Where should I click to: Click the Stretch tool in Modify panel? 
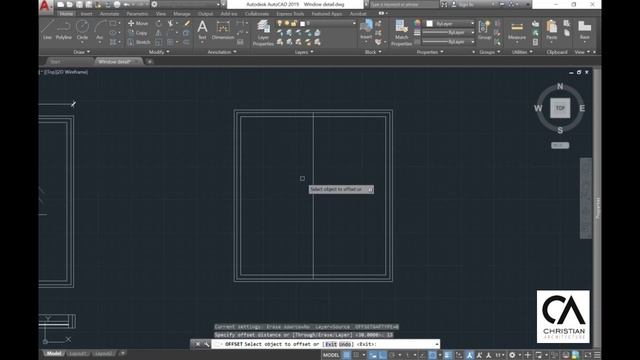[139, 42]
